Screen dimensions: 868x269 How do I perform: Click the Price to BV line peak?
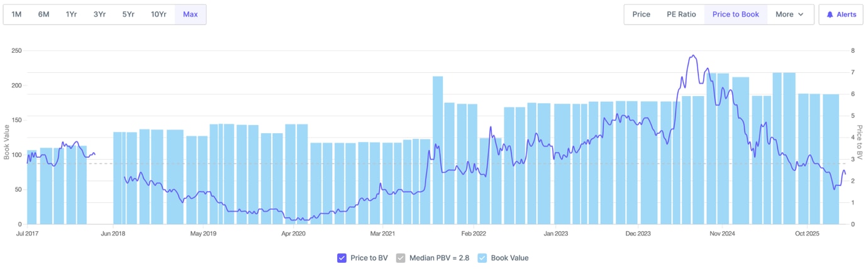pos(693,55)
